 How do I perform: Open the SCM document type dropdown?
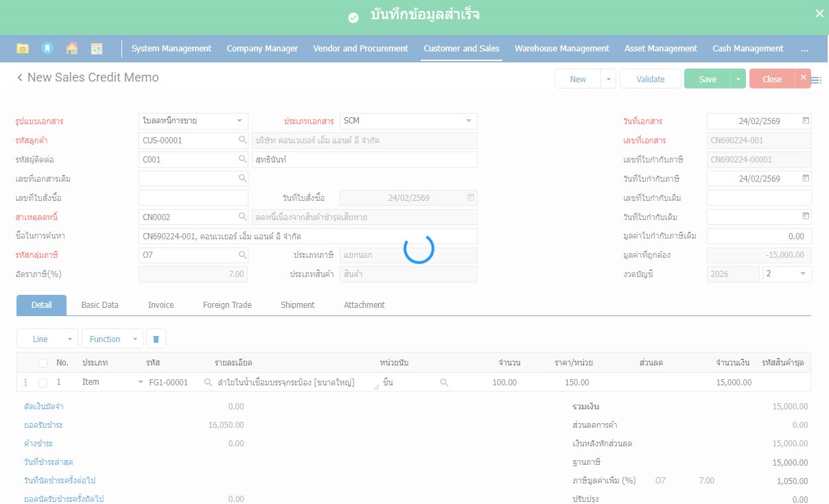point(469,121)
